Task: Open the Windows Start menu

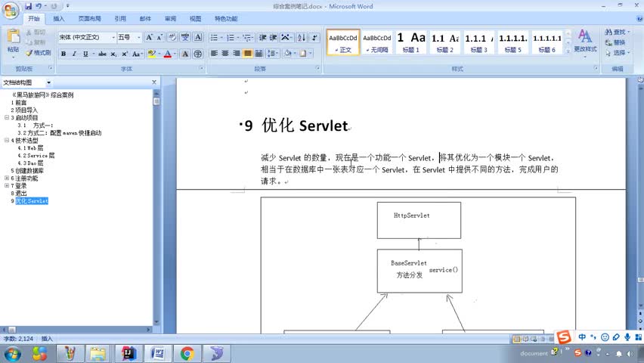Action: tap(12, 353)
